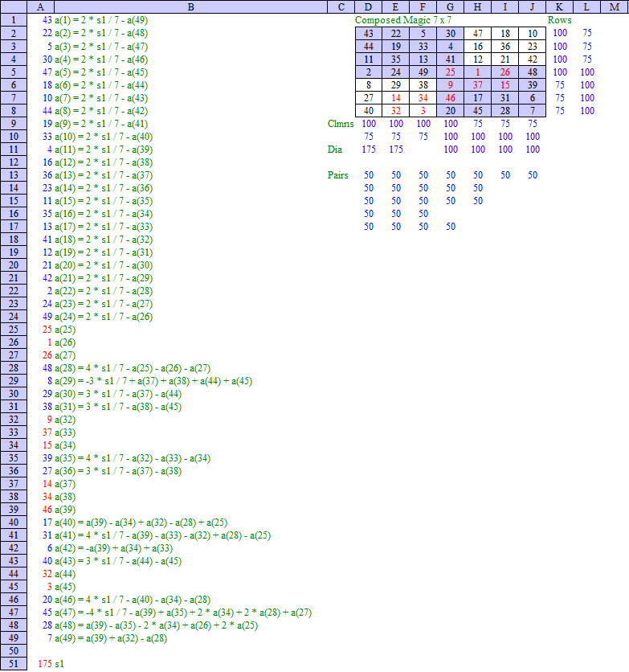Screen dimensions: 629x672
Task: Click the 'a(44)' label cell
Action: 64,573
